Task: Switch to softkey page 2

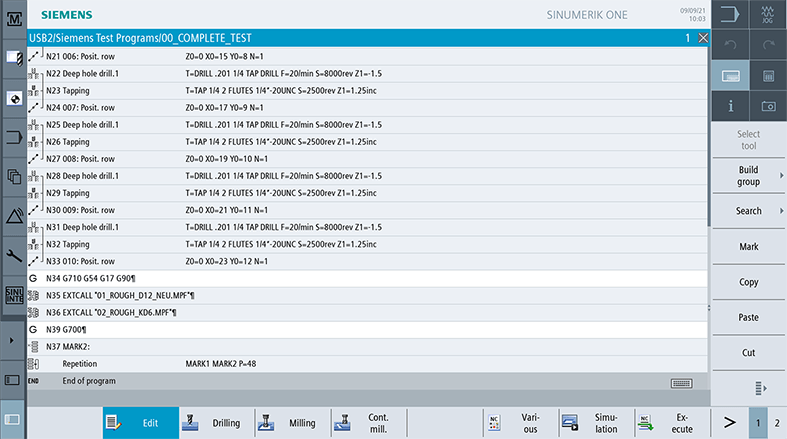Action: click(x=777, y=423)
